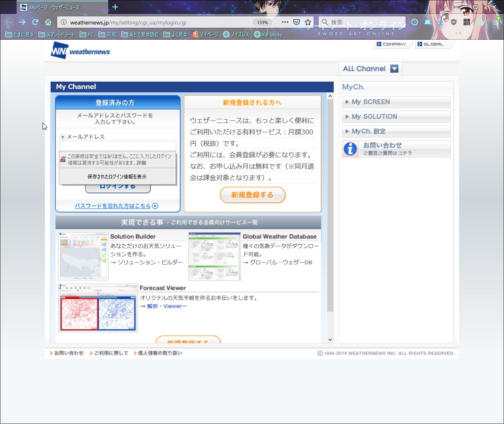Open the たまに見る bookmark folder

pos(19,34)
